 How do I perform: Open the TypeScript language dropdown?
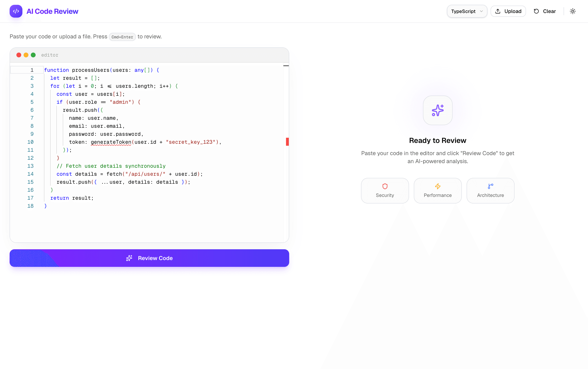click(467, 11)
